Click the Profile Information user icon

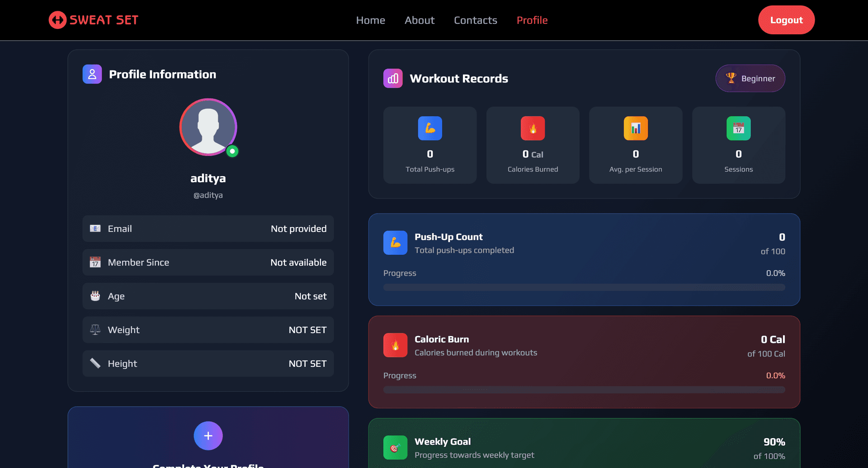(x=92, y=74)
